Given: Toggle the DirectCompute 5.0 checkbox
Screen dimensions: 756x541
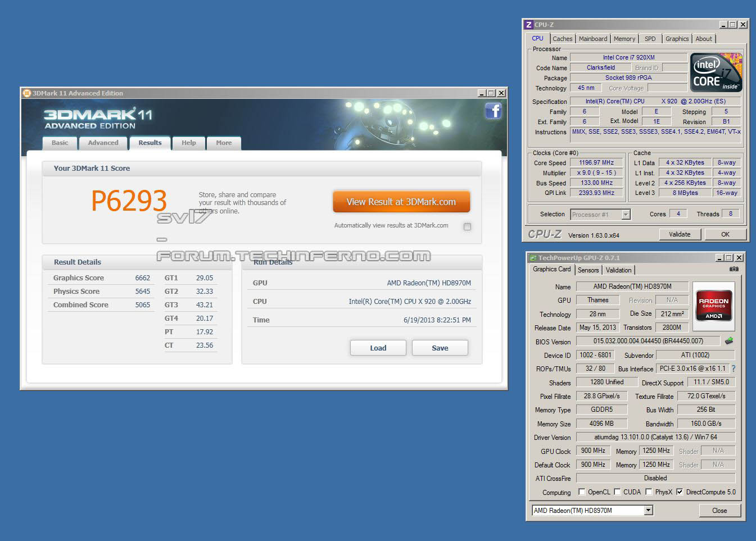Looking at the screenshot, I should 680,492.
